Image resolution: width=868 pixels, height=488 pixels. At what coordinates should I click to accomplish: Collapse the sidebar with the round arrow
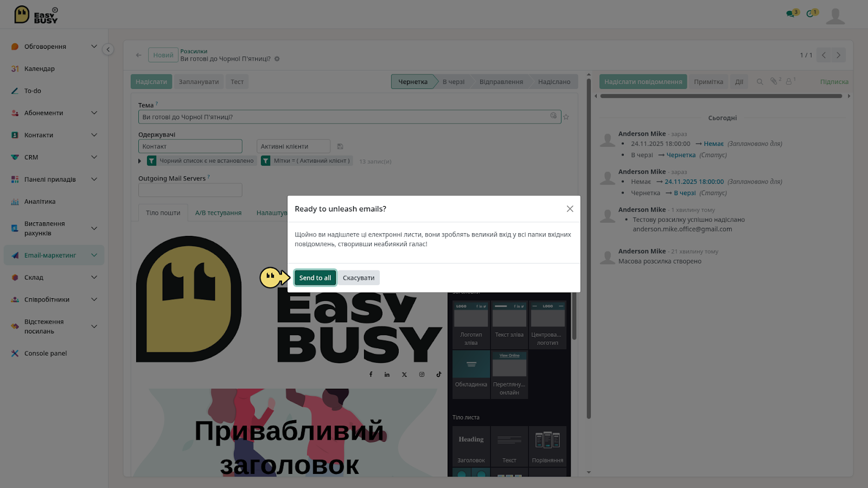108,49
